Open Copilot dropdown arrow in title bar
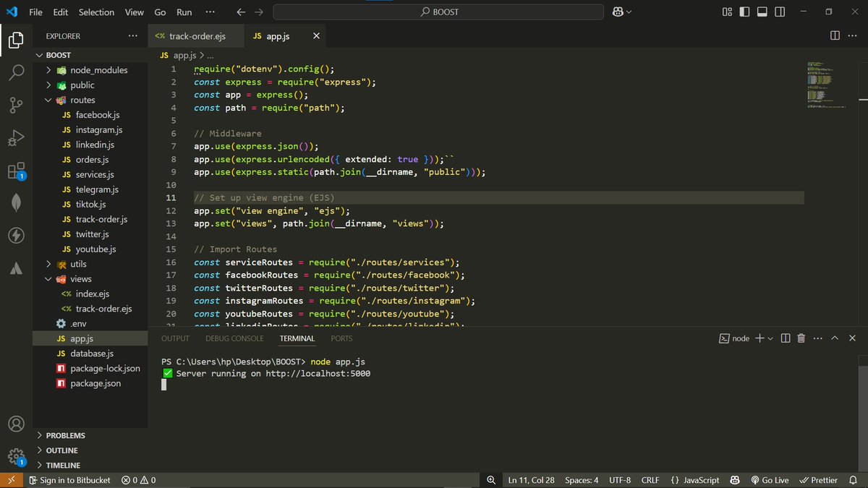 pyautogui.click(x=629, y=12)
